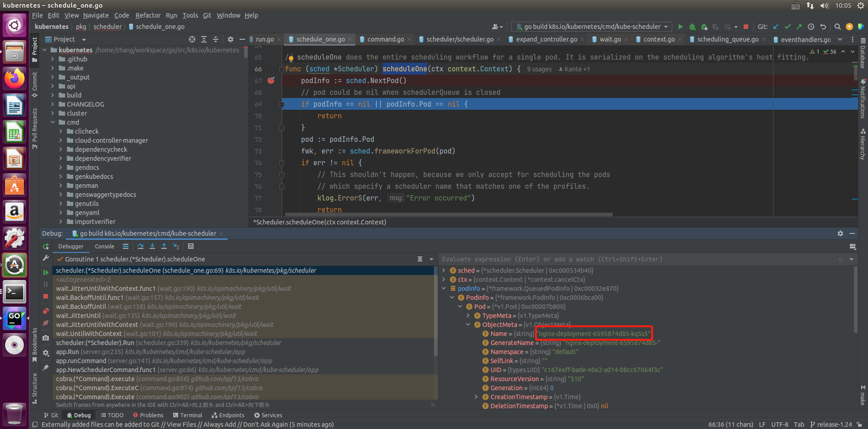Open the Terminal tool window button
Image resolution: width=868 pixels, height=429 pixels.
pyautogui.click(x=188, y=415)
